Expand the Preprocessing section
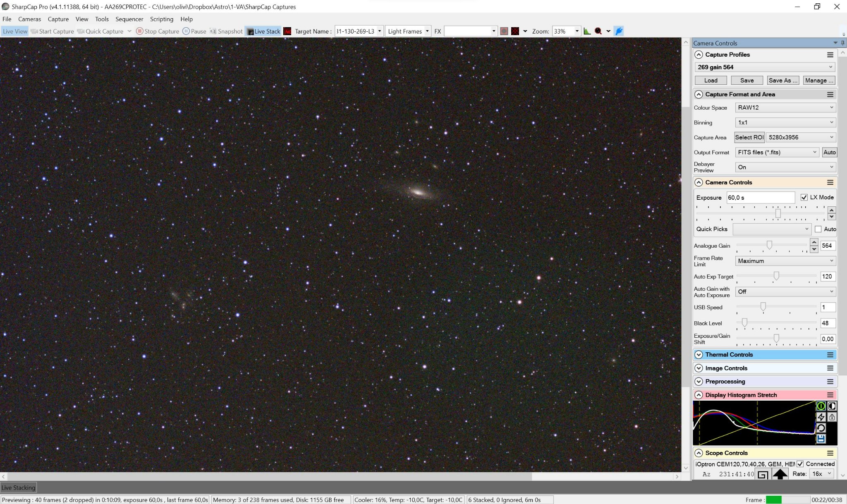The width and height of the screenshot is (847, 504). coord(699,382)
